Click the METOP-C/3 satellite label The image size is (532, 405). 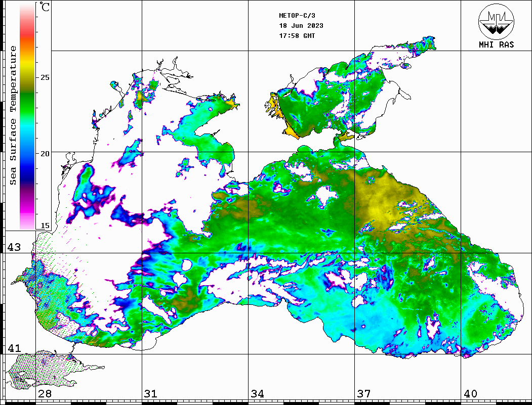(x=297, y=16)
